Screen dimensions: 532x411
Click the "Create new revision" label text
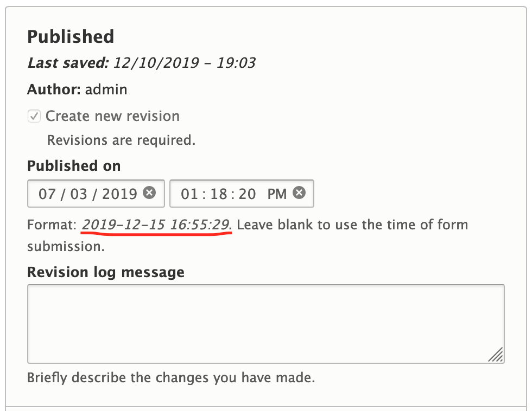[112, 116]
